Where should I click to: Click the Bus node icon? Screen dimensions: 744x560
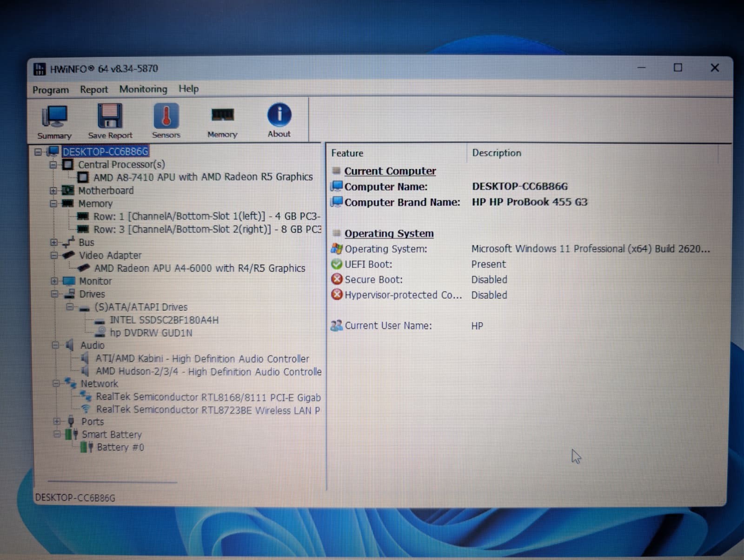(x=69, y=242)
